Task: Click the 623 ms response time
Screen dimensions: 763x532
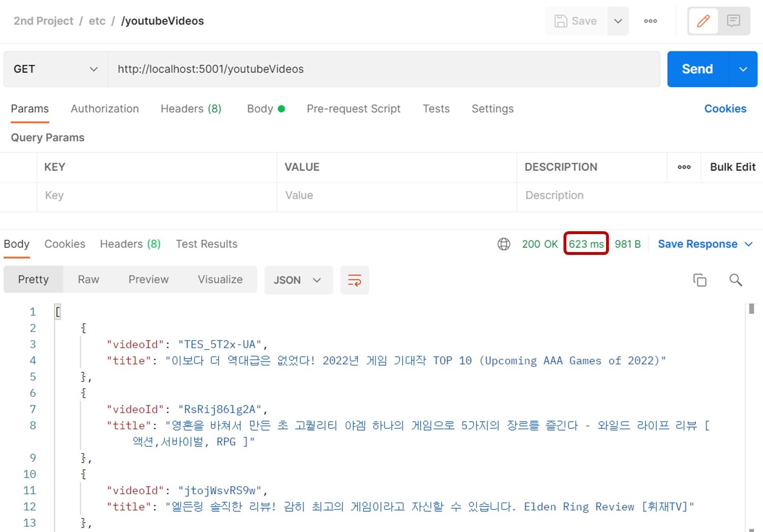Action: tap(586, 244)
